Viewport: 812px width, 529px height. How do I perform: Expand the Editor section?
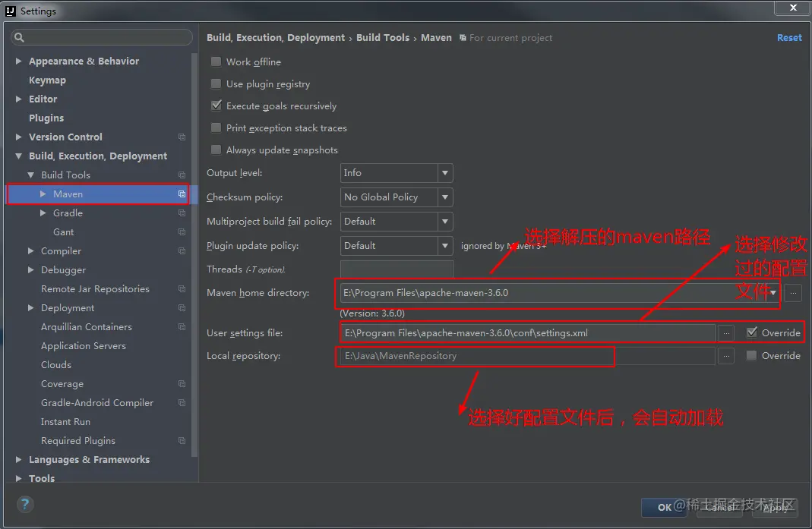point(19,99)
